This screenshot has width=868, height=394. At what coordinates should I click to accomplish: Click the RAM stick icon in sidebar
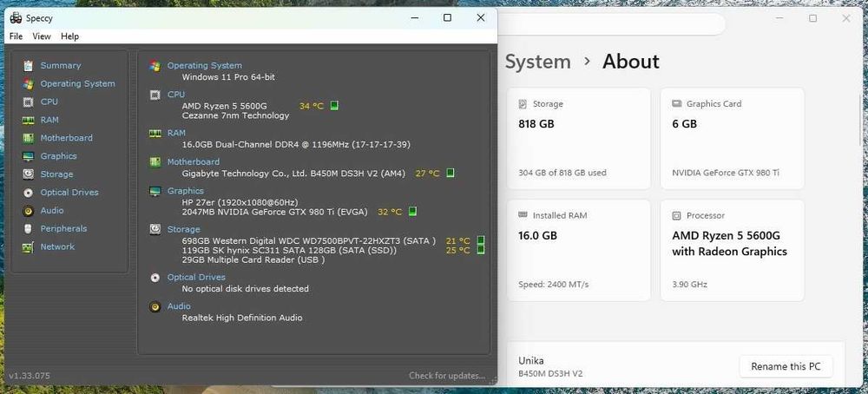[29, 120]
